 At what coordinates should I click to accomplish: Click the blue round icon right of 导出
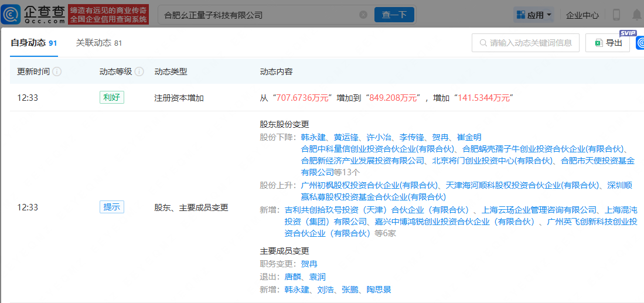click(639, 43)
